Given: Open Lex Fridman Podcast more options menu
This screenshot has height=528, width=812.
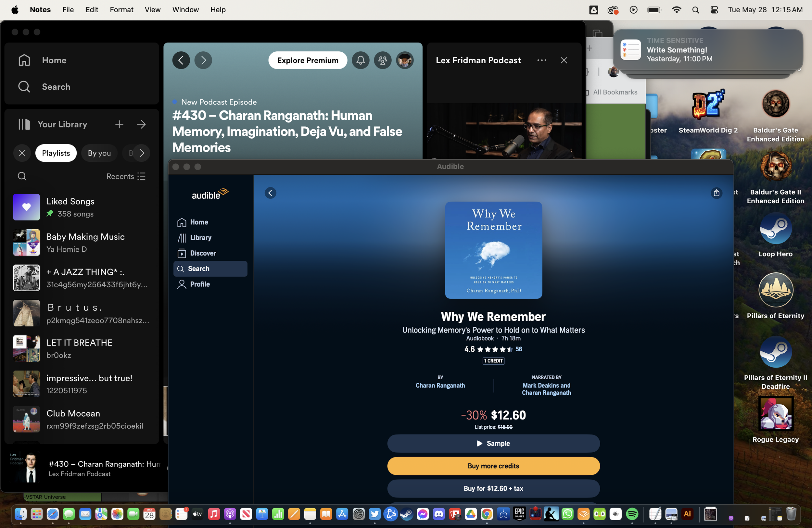Looking at the screenshot, I should [x=541, y=60].
